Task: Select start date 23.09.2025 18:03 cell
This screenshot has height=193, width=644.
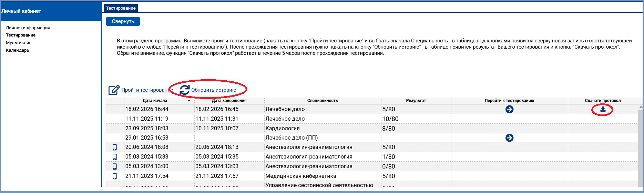Action: coord(159,129)
